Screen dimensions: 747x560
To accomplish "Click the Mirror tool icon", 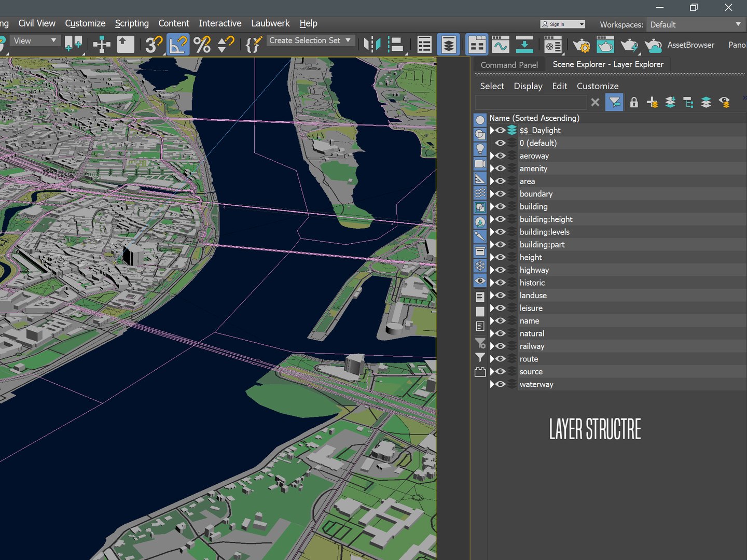I will (x=372, y=45).
